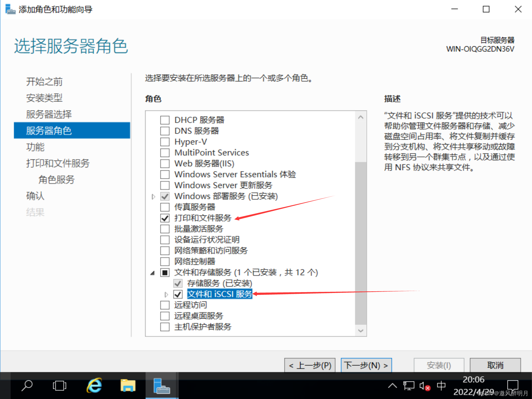Toggle the 文件和存储服务 partial checkbox
The width and height of the screenshot is (532, 399).
click(165, 273)
